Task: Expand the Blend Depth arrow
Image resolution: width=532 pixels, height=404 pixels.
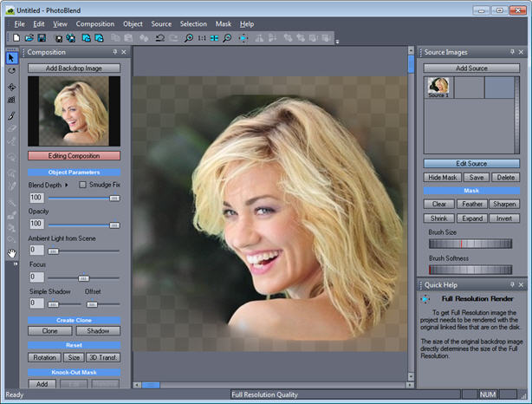Action: tap(67, 185)
